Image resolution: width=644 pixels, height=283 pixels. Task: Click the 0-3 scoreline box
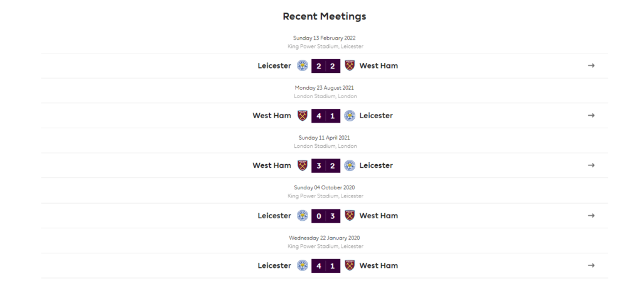coord(326,216)
